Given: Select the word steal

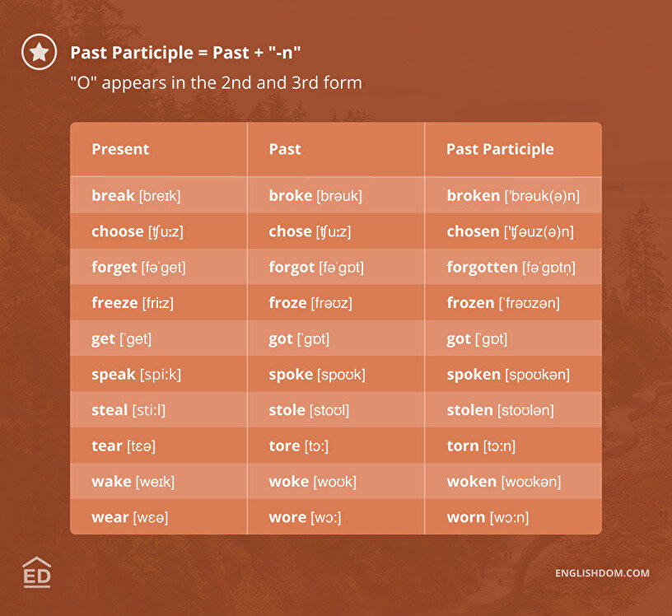Looking at the screenshot, I should pyautogui.click(x=110, y=410).
